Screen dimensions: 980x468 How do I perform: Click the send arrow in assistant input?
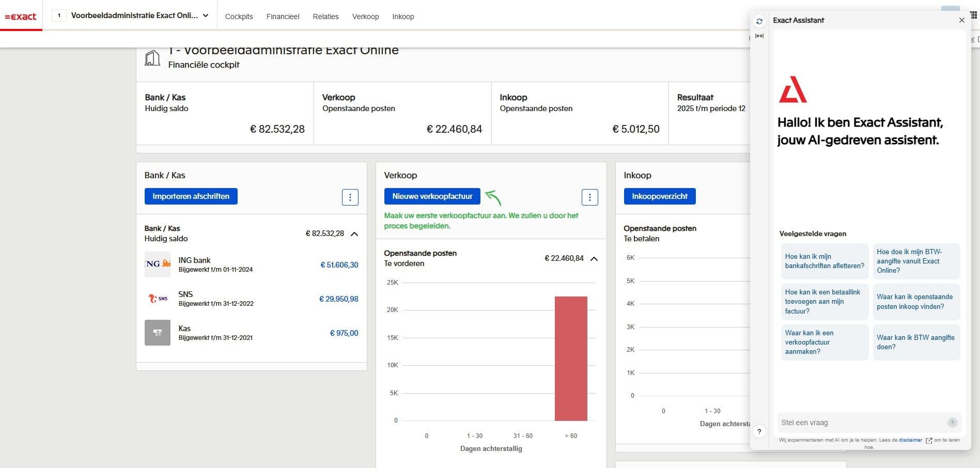tap(953, 423)
